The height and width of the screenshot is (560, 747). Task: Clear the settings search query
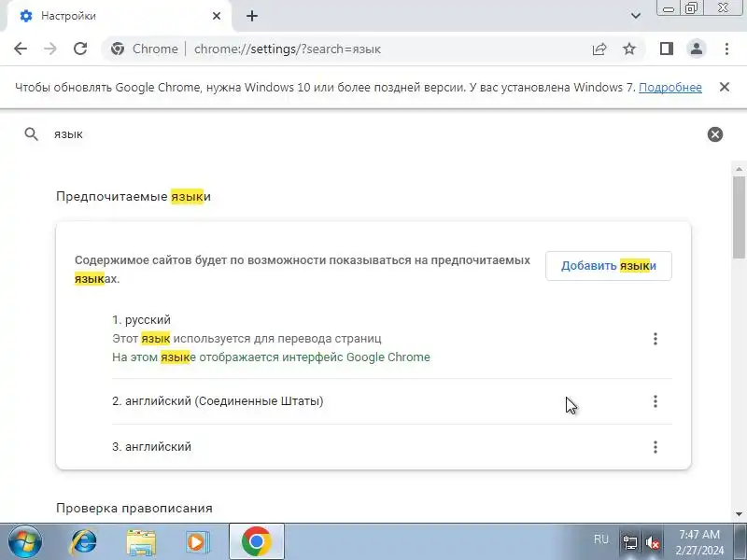point(715,134)
